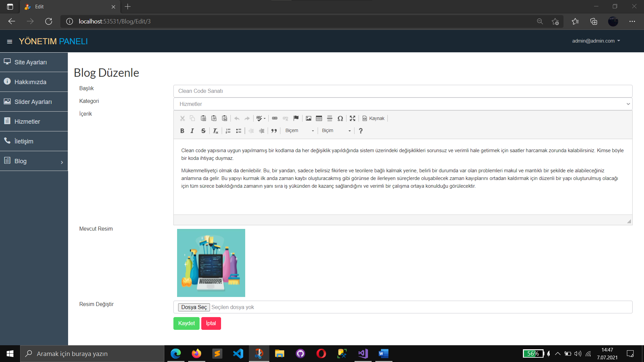Viewport: 644px width, 362px height.
Task: Apply strikethrough text formatting
Action: (203, 131)
